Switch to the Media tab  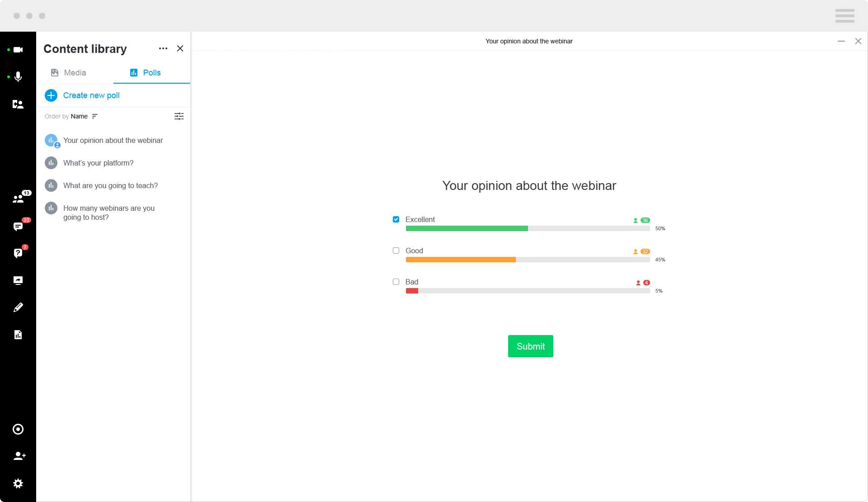coord(68,72)
